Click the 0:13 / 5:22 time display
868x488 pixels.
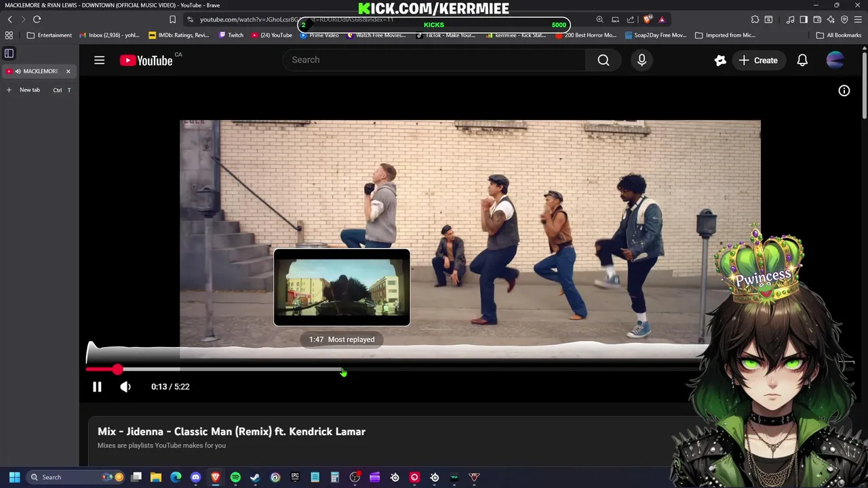point(170,386)
